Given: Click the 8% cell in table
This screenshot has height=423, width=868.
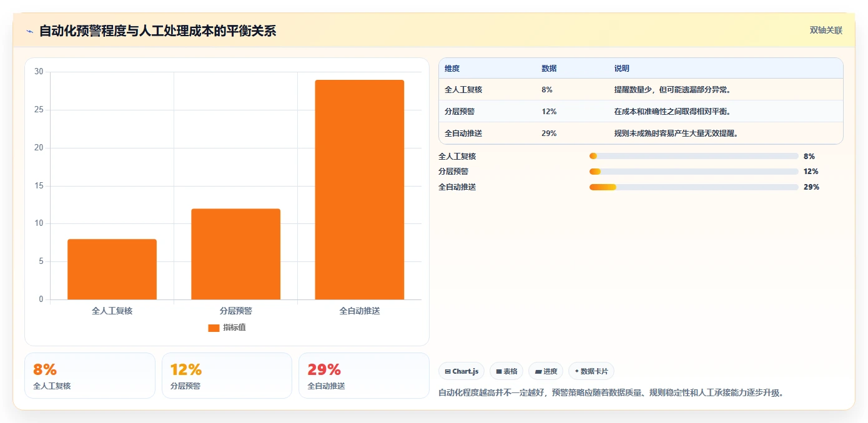Looking at the screenshot, I should pyautogui.click(x=547, y=90).
